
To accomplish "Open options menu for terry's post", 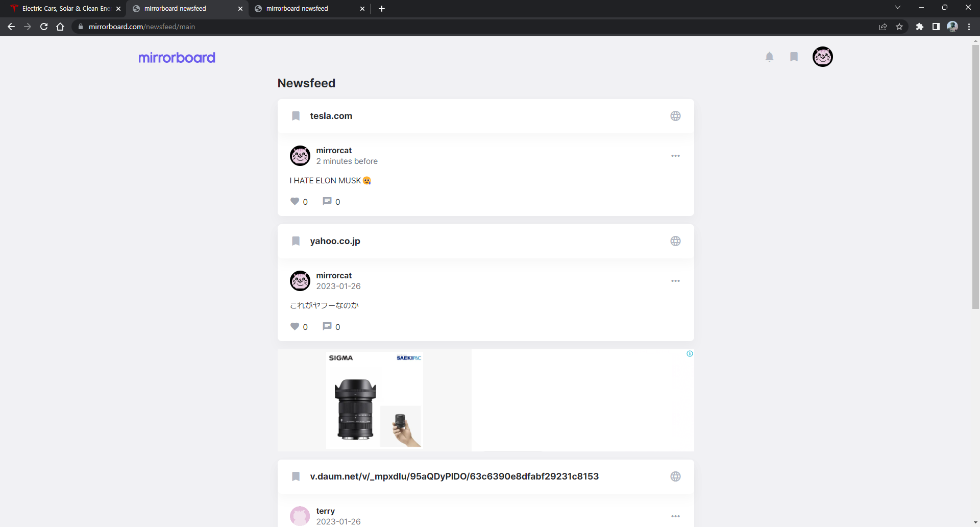I will (x=675, y=516).
